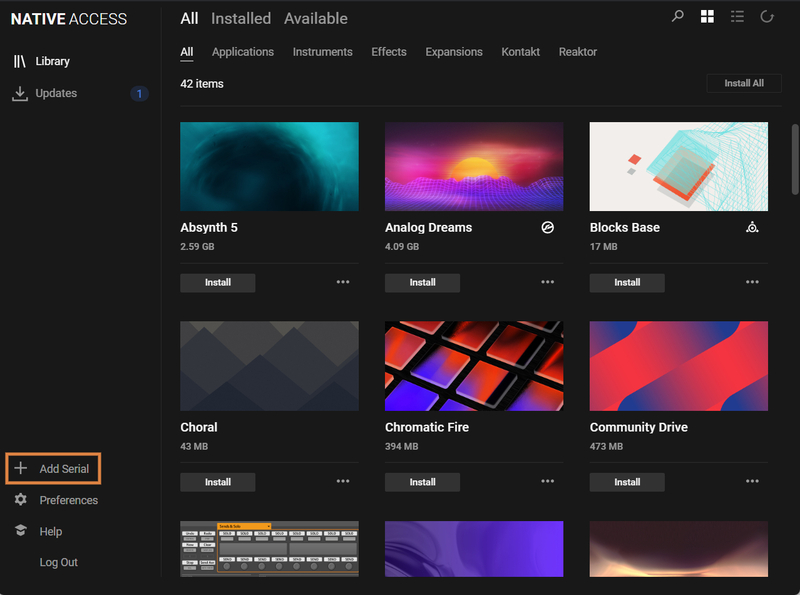The image size is (800, 595).
Task: Click the Kontakt icon beside Analog Dreams
Action: tap(547, 228)
